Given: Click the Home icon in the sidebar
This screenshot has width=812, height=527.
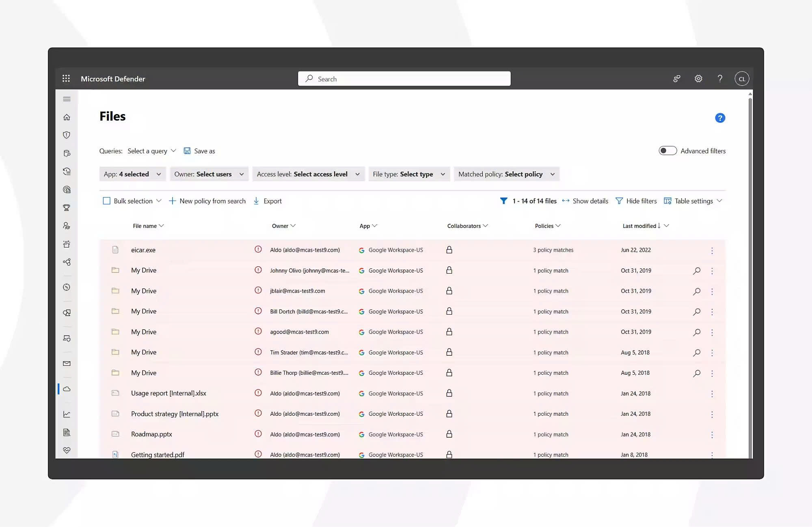Looking at the screenshot, I should tap(67, 117).
